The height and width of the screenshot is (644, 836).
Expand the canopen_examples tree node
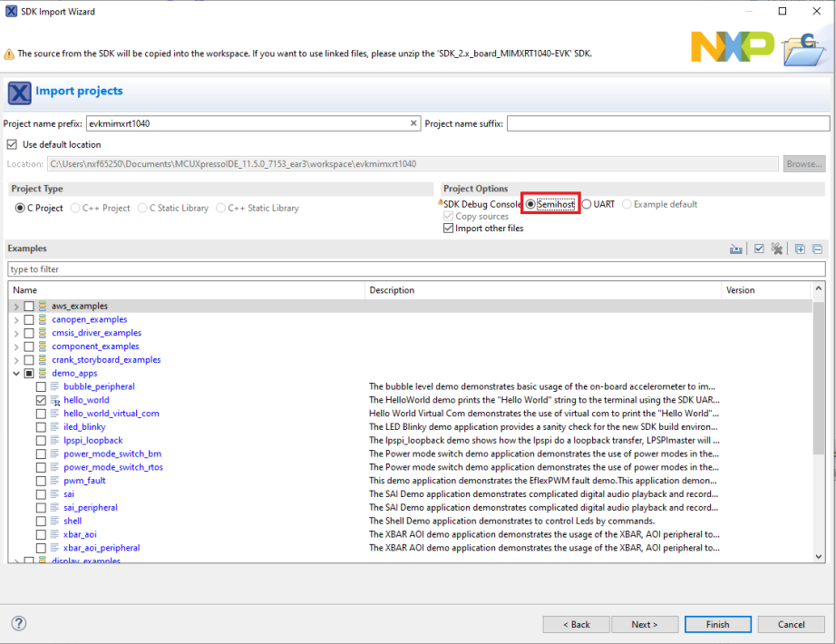point(16,319)
